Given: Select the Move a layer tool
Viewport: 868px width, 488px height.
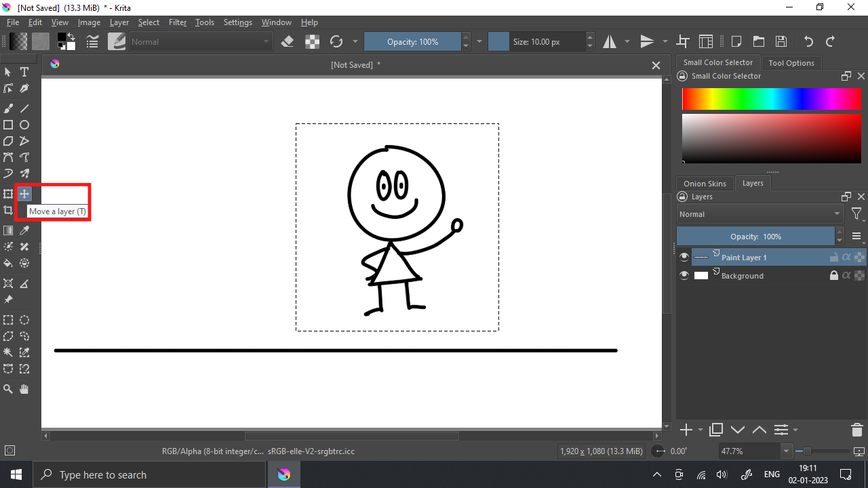Looking at the screenshot, I should (x=24, y=194).
